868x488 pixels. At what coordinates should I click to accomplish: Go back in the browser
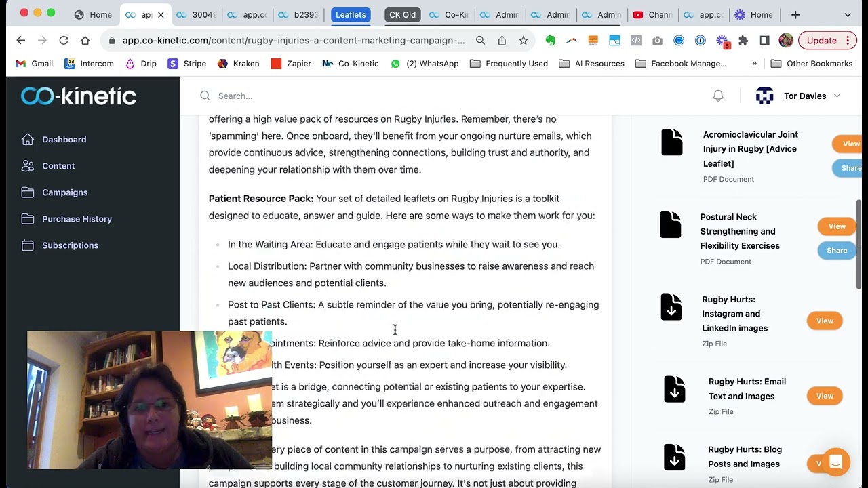click(x=21, y=41)
